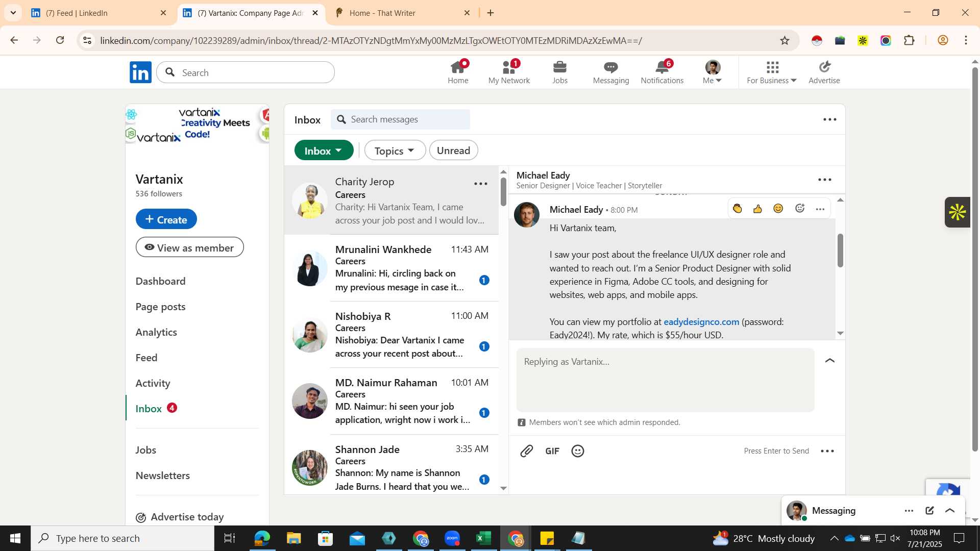
Task: Open the Jobs briefcase icon in navbar
Action: point(560,72)
